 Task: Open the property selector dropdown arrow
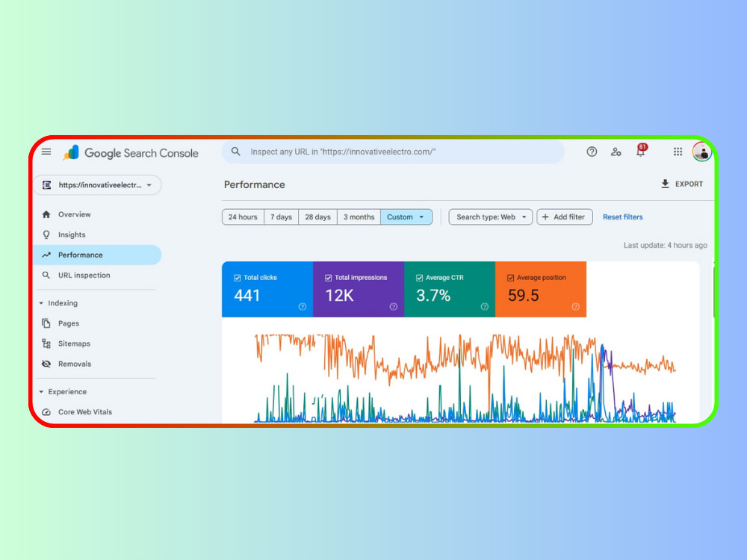(149, 185)
